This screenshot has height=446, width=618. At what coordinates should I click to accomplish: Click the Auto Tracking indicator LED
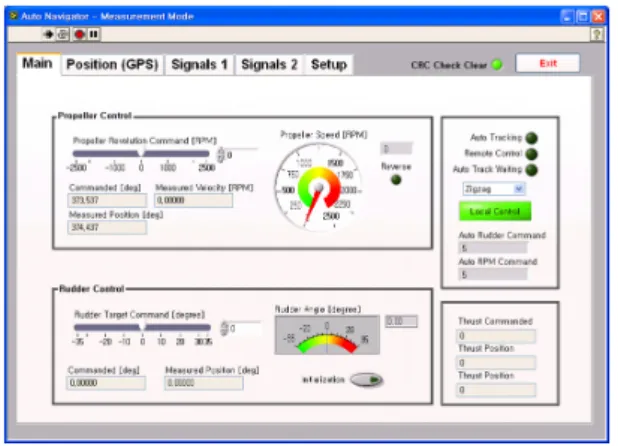tap(532, 138)
